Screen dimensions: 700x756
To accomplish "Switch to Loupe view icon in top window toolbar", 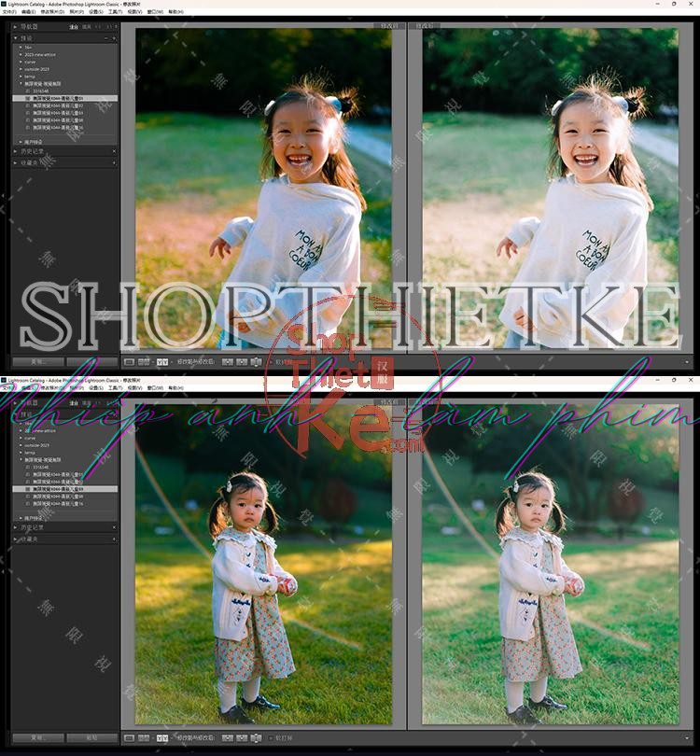I will pos(129,361).
